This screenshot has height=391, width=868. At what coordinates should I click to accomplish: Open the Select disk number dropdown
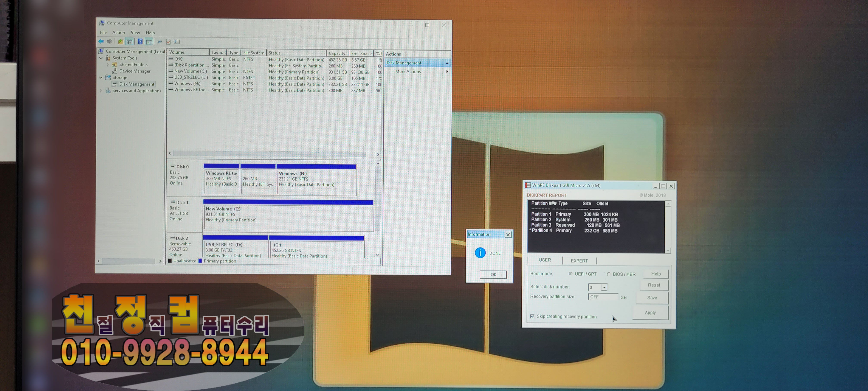(x=604, y=287)
